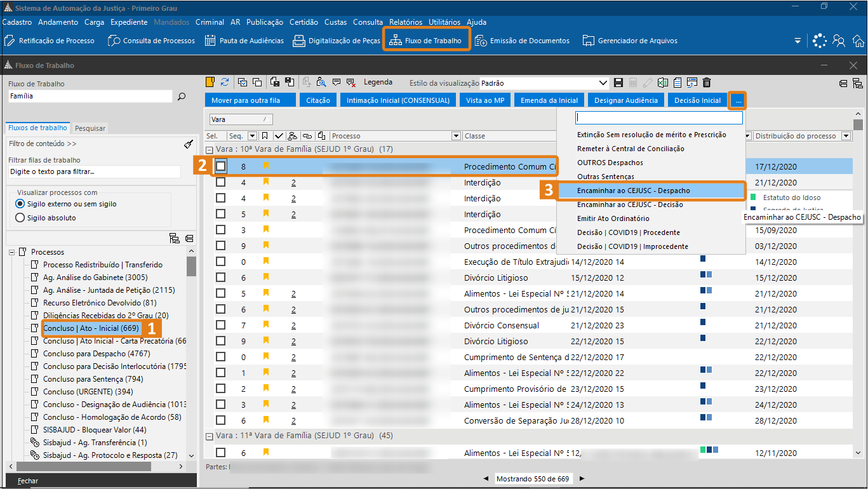868x489 pixels.
Task: Click the green Estatuto do Idoso legend swatch
Action: (x=754, y=198)
